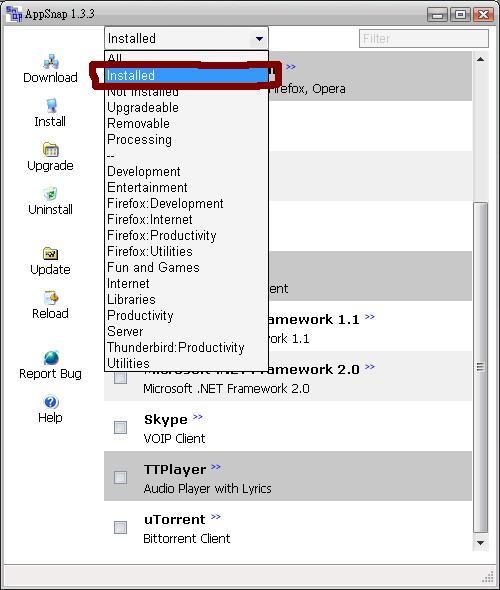
Task: Click the Uninstall recycle bin icon
Action: (51, 194)
